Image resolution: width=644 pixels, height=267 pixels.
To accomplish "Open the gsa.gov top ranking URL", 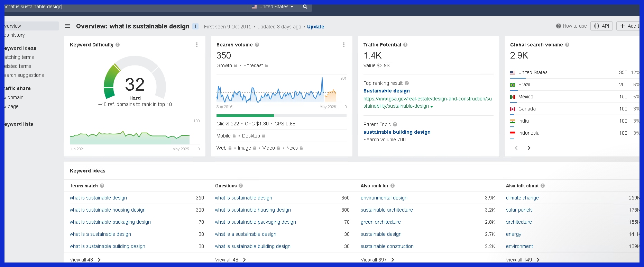I will [427, 103].
